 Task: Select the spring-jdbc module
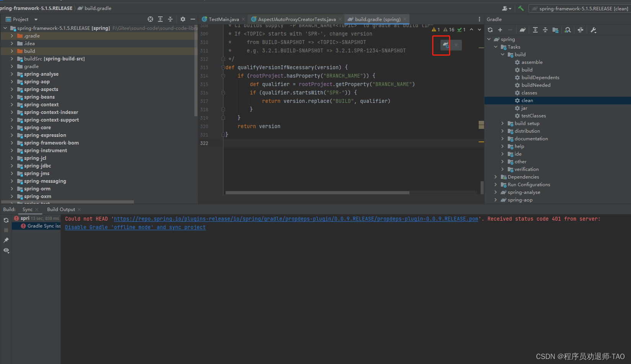point(38,166)
